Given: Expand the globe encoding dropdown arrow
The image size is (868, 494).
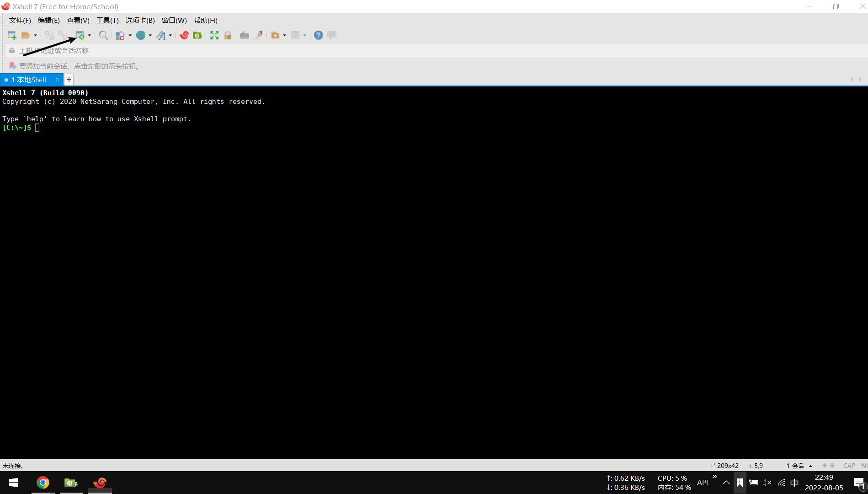Looking at the screenshot, I should (x=150, y=35).
